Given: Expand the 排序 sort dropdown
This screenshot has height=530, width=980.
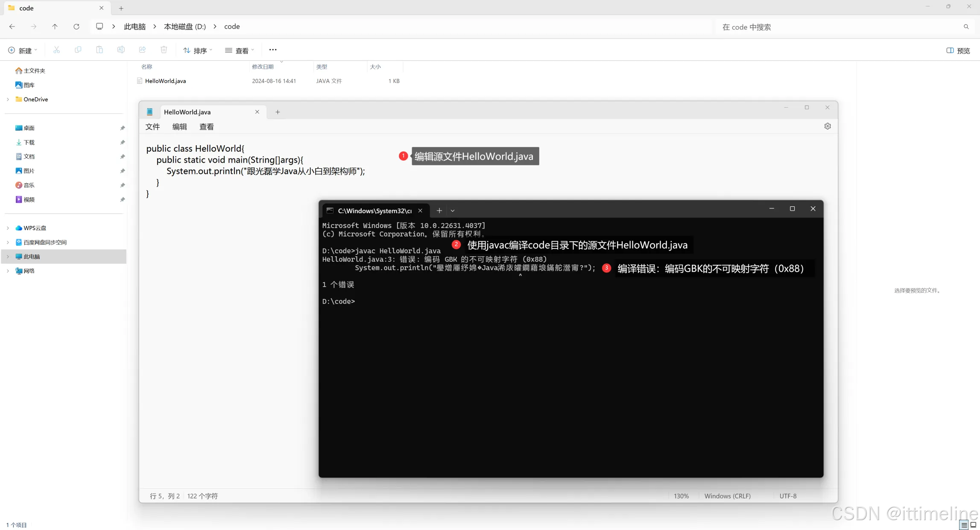Looking at the screenshot, I should tap(198, 50).
